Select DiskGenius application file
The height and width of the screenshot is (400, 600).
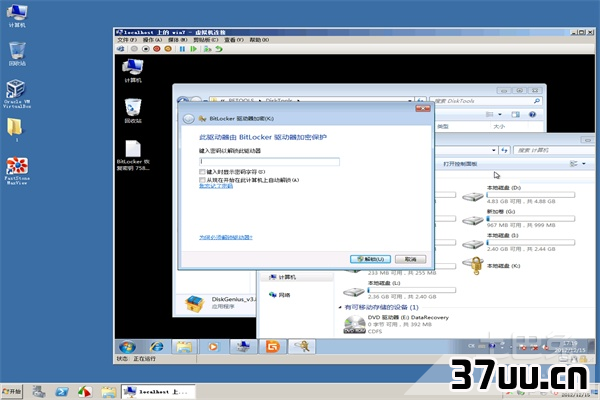[220, 303]
